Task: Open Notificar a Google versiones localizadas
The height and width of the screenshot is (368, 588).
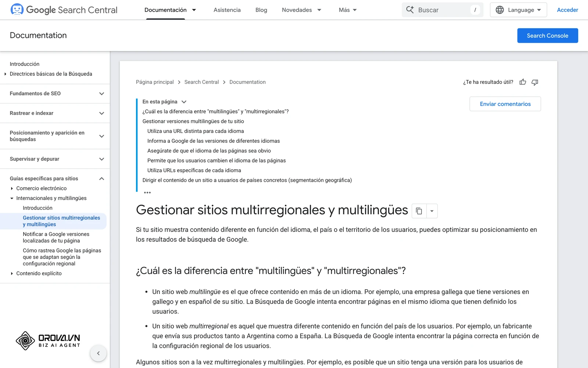Action: (56, 237)
